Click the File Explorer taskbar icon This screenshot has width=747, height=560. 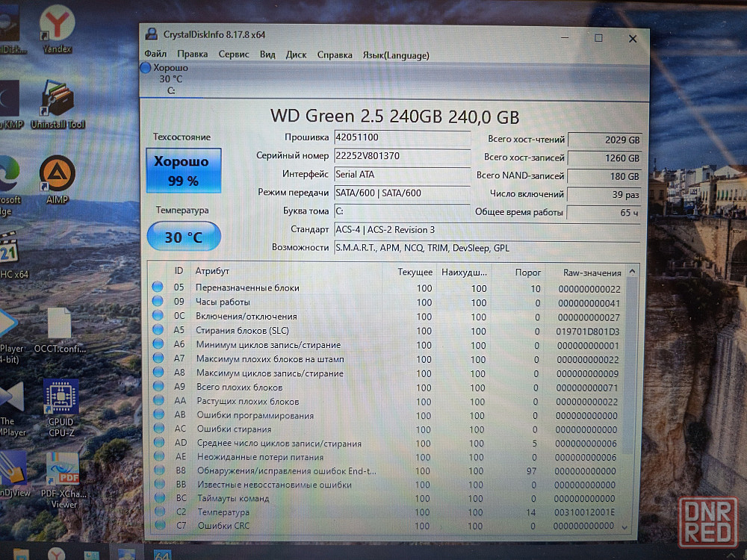[21, 553]
